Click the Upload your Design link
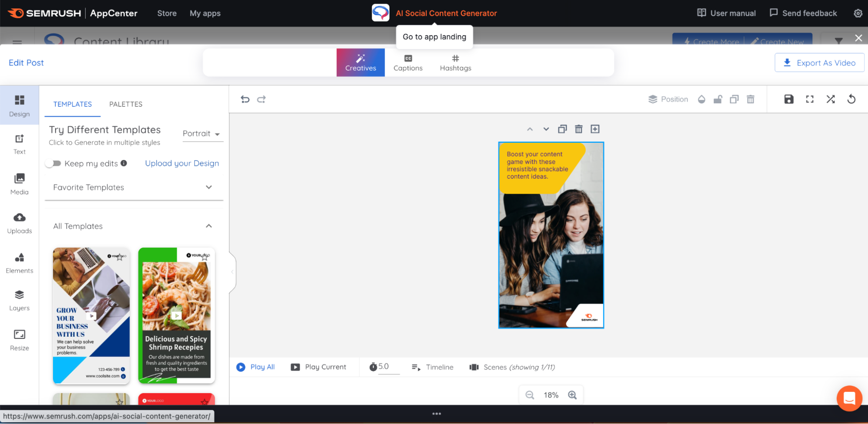 (182, 163)
